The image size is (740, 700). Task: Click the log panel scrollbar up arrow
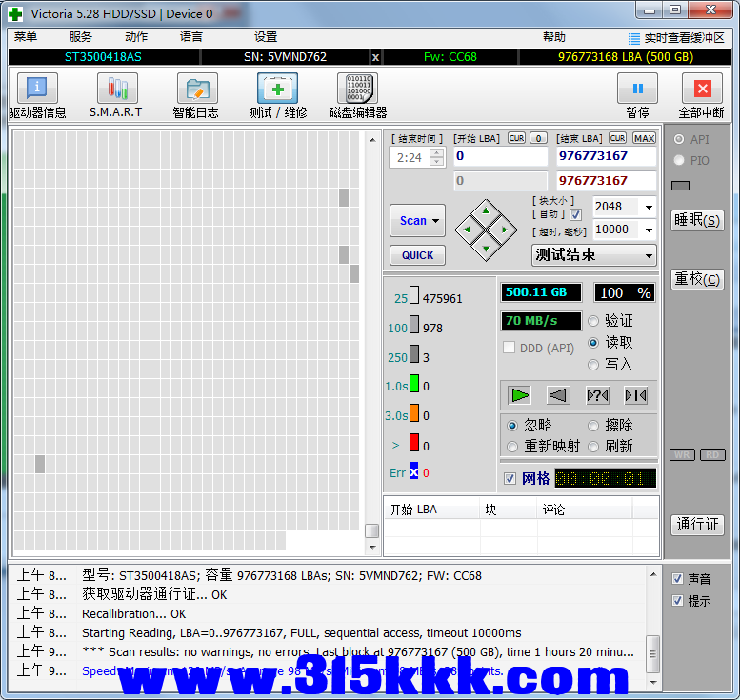[653, 574]
